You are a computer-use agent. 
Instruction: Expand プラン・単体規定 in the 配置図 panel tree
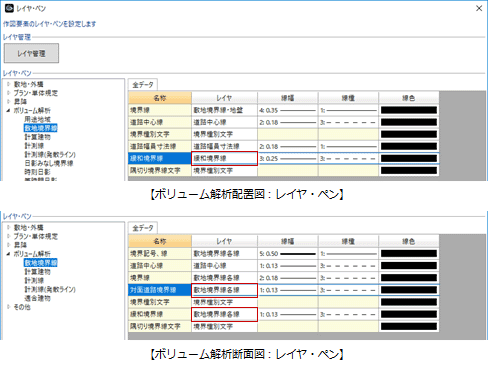[x=9, y=93]
